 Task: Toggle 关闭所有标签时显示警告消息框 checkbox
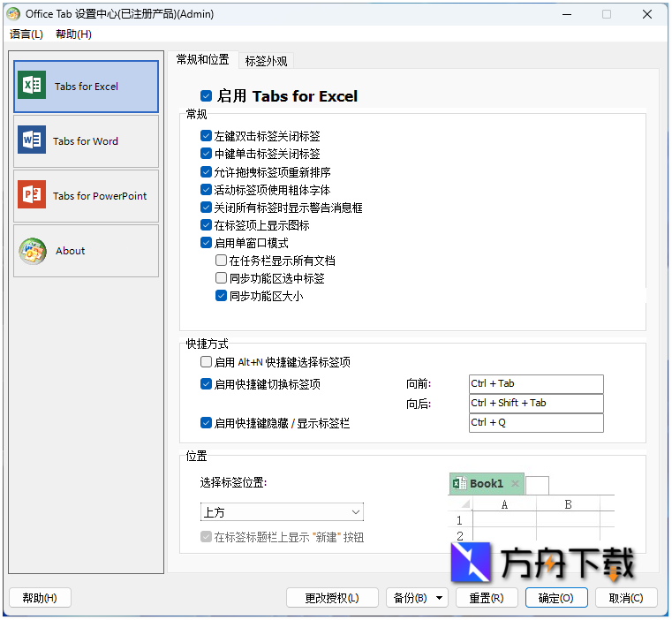(206, 208)
